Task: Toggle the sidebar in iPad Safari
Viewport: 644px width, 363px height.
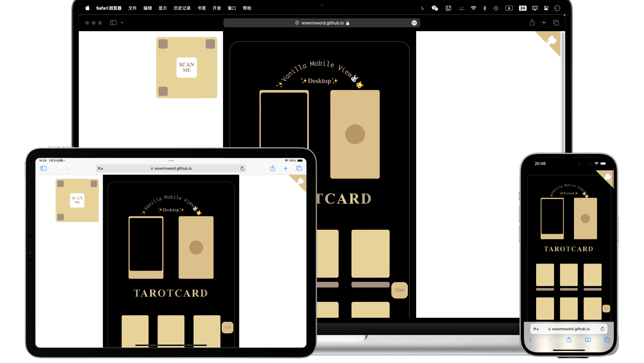Action: [43, 168]
